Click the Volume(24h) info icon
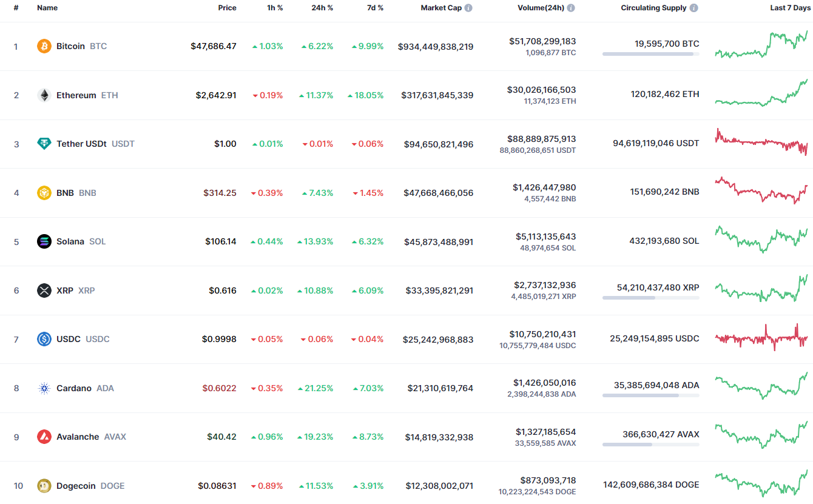 (x=571, y=8)
